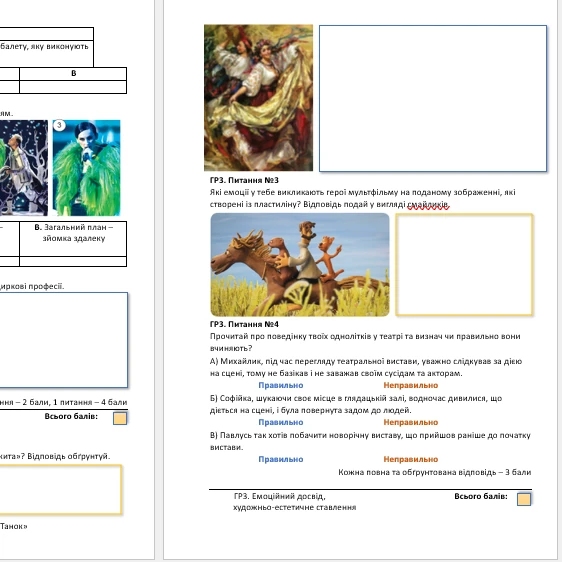This screenshot has height=562, width=562.
Task: Click the 'В. Загальний план' table cell
Action: click(73, 239)
